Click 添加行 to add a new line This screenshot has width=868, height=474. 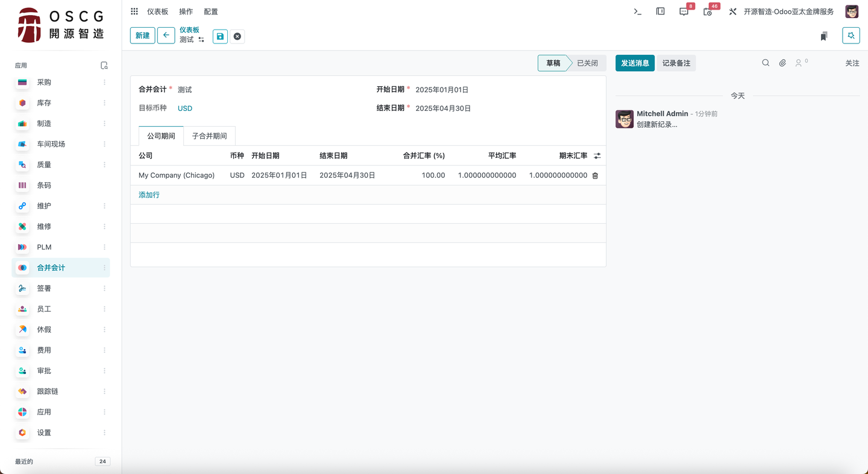tap(148, 195)
